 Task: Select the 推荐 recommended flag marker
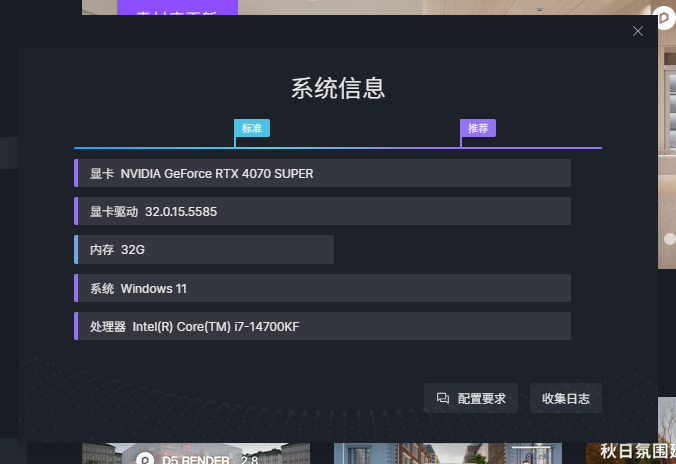click(x=478, y=128)
